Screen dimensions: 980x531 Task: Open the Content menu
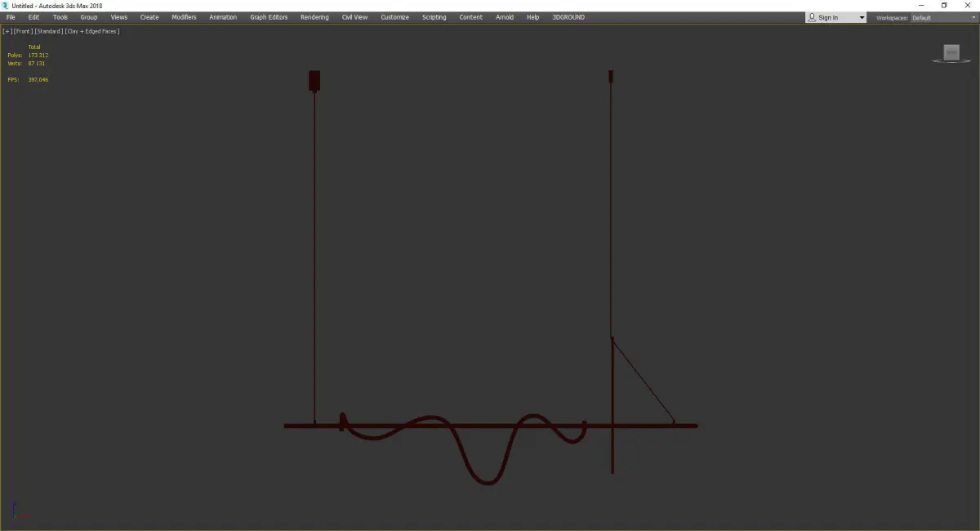coord(470,17)
